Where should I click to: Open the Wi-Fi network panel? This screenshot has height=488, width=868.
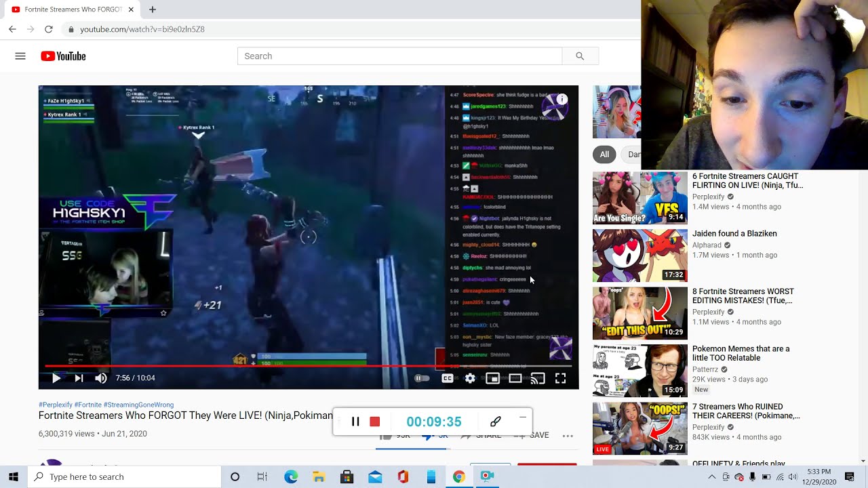pyautogui.click(x=780, y=477)
